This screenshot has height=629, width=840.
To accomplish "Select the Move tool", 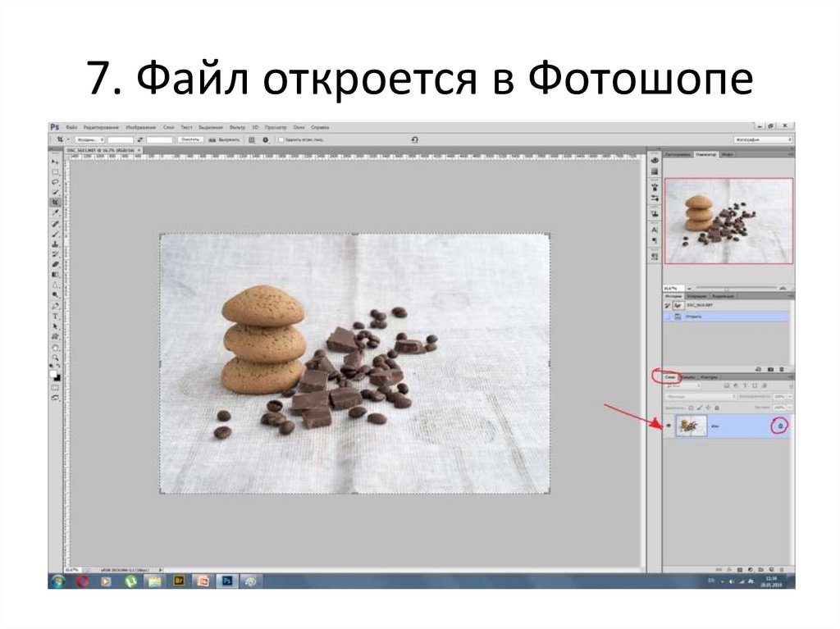I will tap(55, 162).
